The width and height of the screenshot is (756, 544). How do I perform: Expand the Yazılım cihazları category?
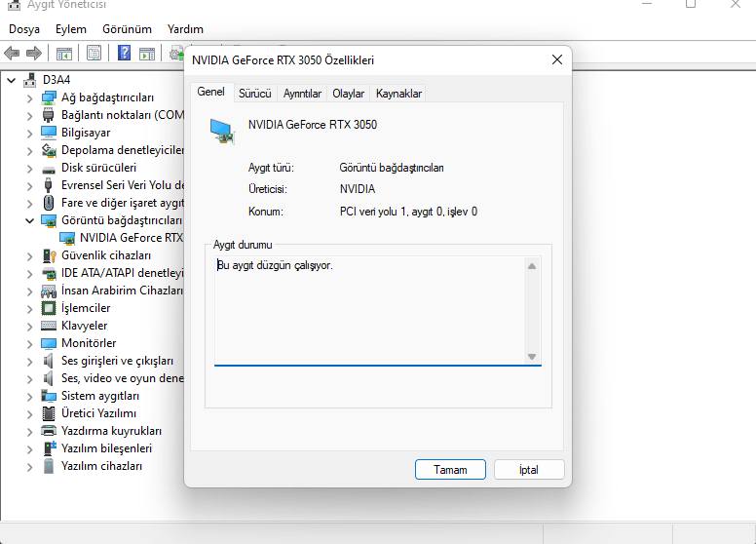pyautogui.click(x=30, y=467)
